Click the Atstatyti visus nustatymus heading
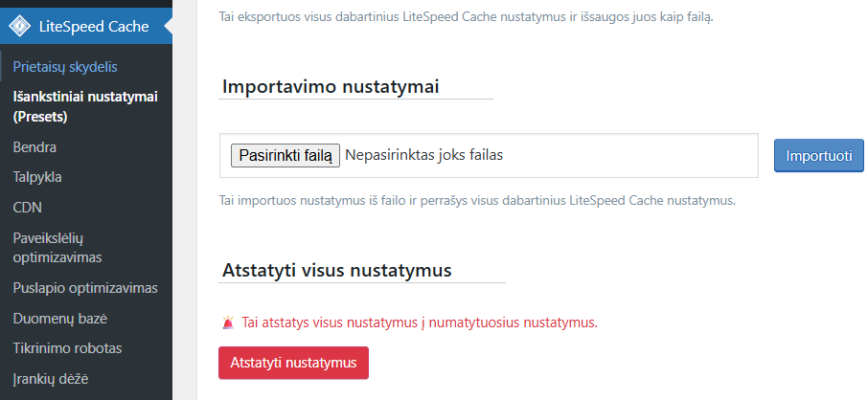The width and height of the screenshot is (868, 400). tap(336, 271)
